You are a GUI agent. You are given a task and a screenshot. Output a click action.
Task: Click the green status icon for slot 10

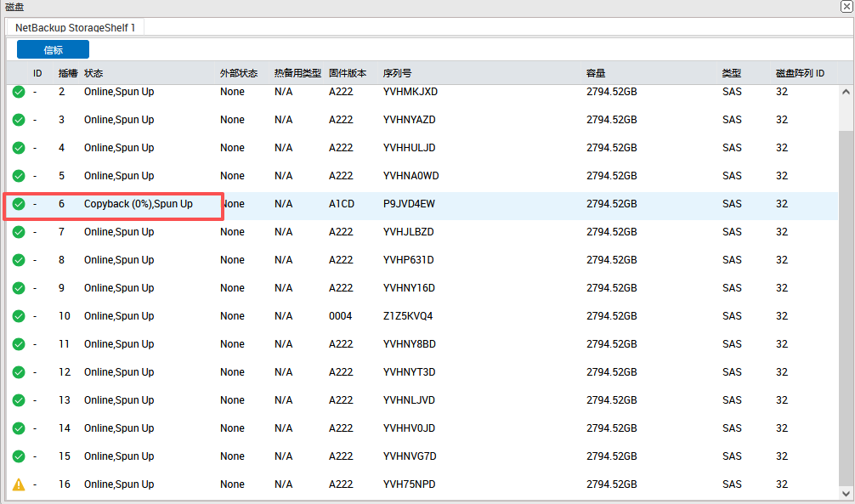18,316
